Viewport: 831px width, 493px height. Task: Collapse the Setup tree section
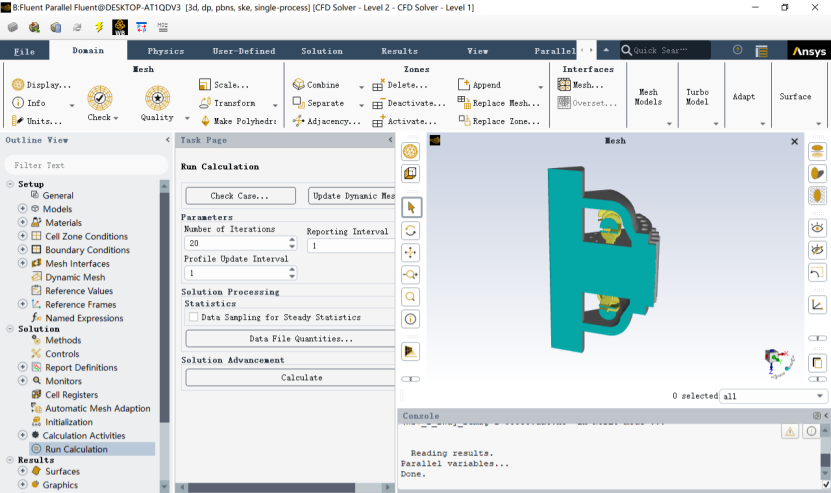coord(10,184)
